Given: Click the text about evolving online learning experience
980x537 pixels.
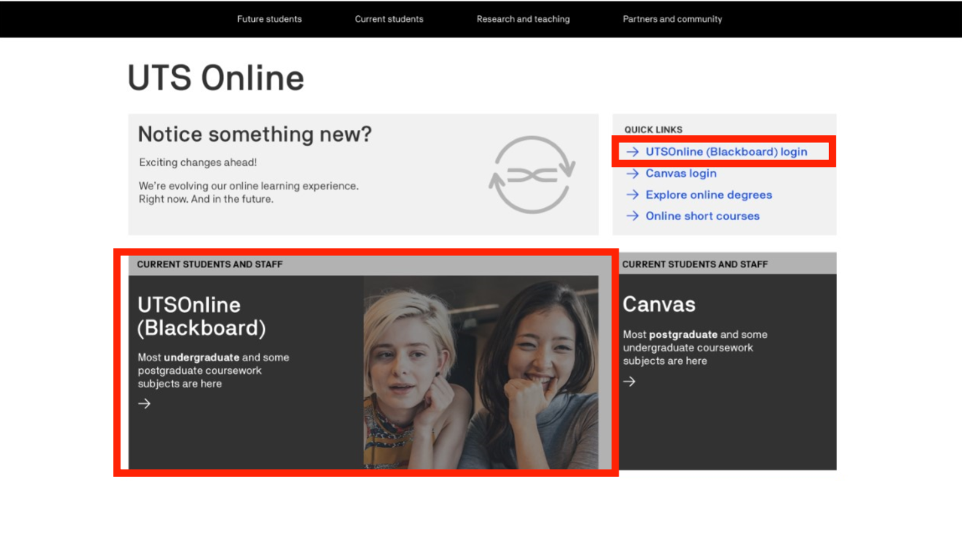Looking at the screenshot, I should coord(249,192).
